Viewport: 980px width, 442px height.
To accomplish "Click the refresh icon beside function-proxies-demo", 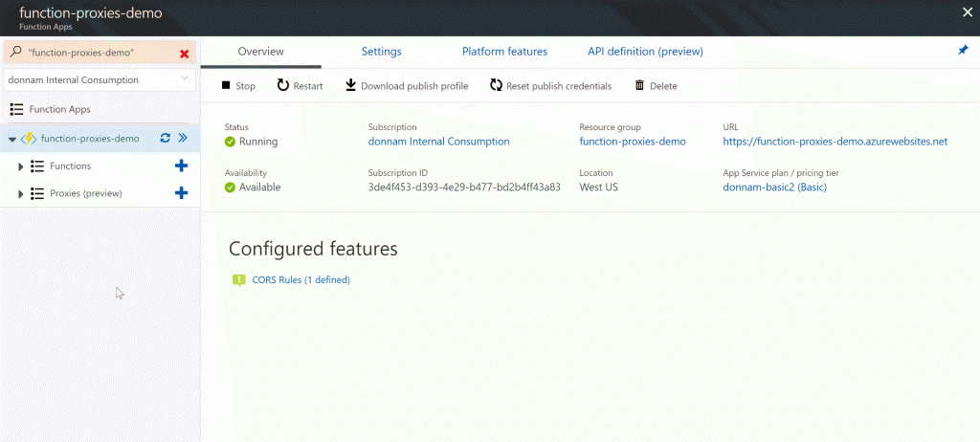I will 165,139.
